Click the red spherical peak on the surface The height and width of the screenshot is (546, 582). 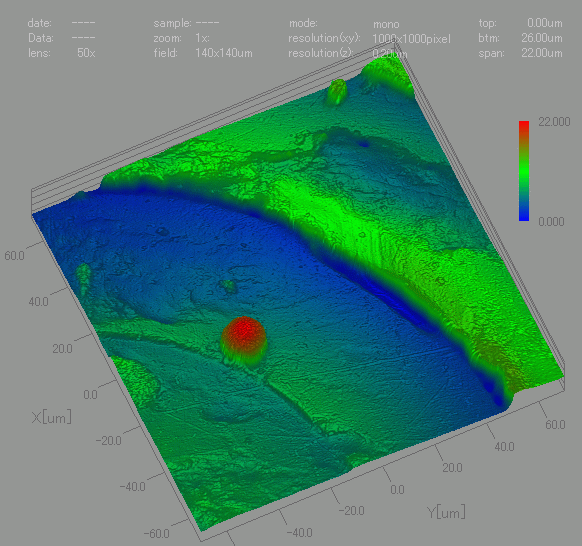coord(243,339)
